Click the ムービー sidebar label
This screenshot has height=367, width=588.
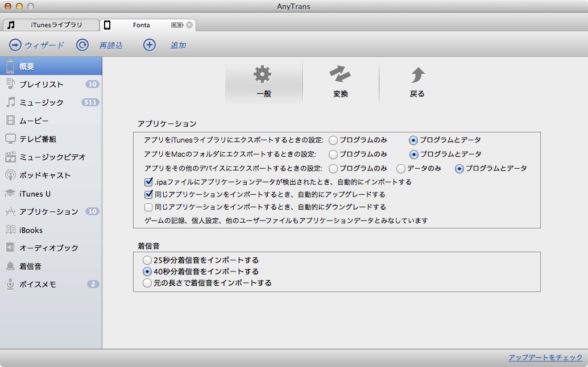[x=34, y=120]
